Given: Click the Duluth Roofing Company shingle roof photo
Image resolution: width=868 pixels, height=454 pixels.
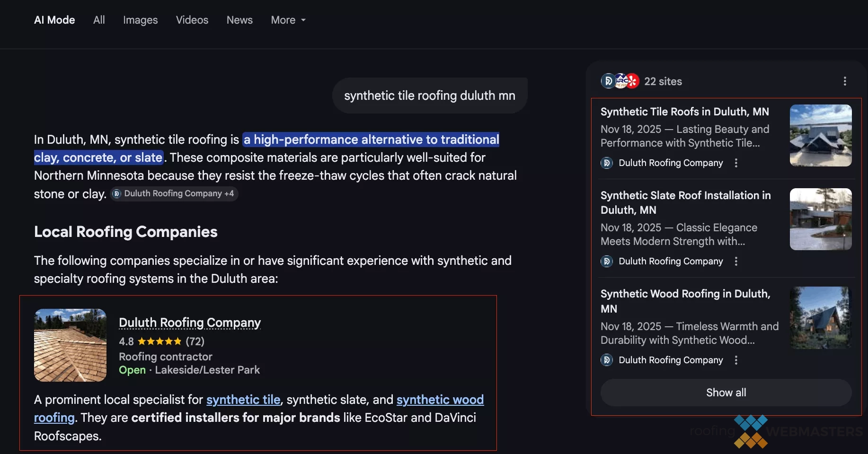Looking at the screenshot, I should click(70, 345).
